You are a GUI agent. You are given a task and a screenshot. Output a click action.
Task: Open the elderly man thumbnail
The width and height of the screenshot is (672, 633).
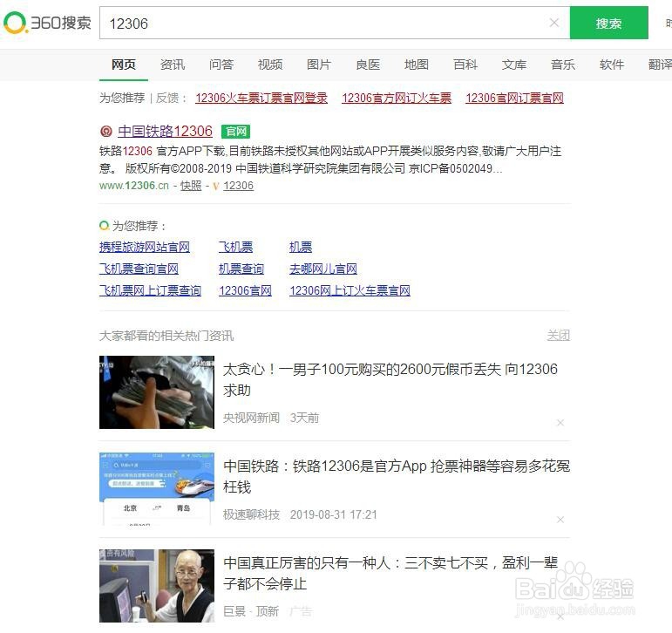157,586
